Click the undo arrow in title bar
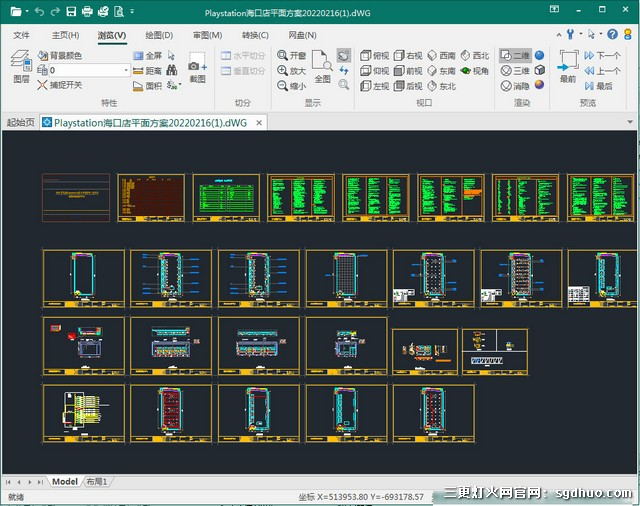Screen dimensions: 640x506 pyautogui.click(x=40, y=11)
